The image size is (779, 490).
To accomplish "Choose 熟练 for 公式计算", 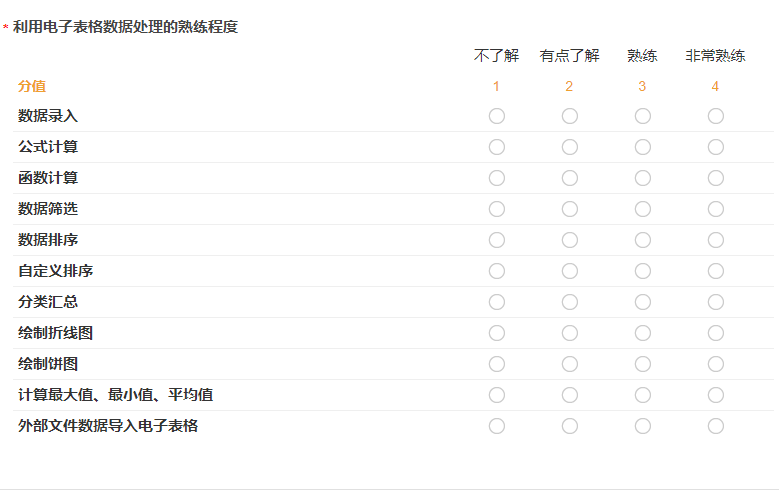I will tap(643, 147).
